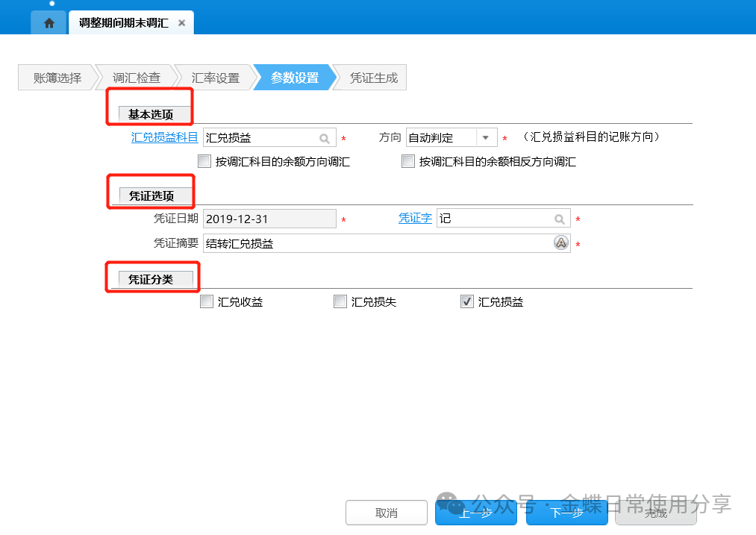
Task: Close the 调整期间期末调汇 tab
Action: [x=181, y=23]
